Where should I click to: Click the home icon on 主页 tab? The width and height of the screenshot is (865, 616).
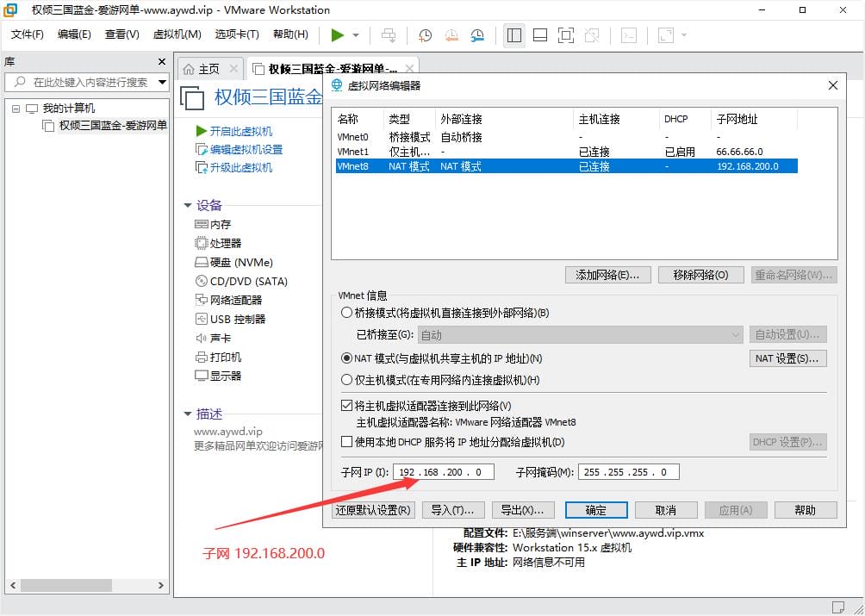click(189, 69)
